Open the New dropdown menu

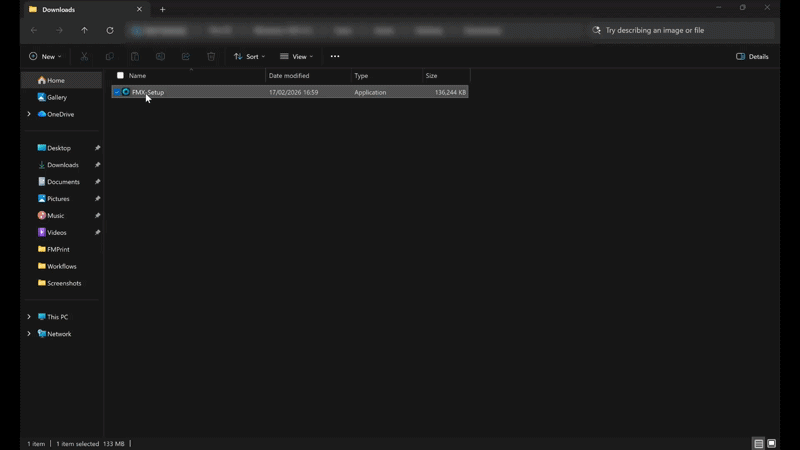(45, 57)
